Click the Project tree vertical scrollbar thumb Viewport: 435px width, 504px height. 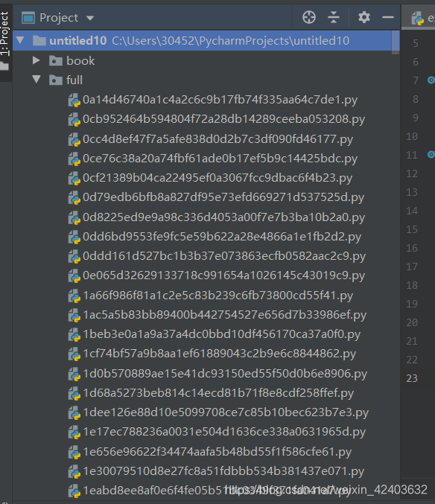[396, 42]
